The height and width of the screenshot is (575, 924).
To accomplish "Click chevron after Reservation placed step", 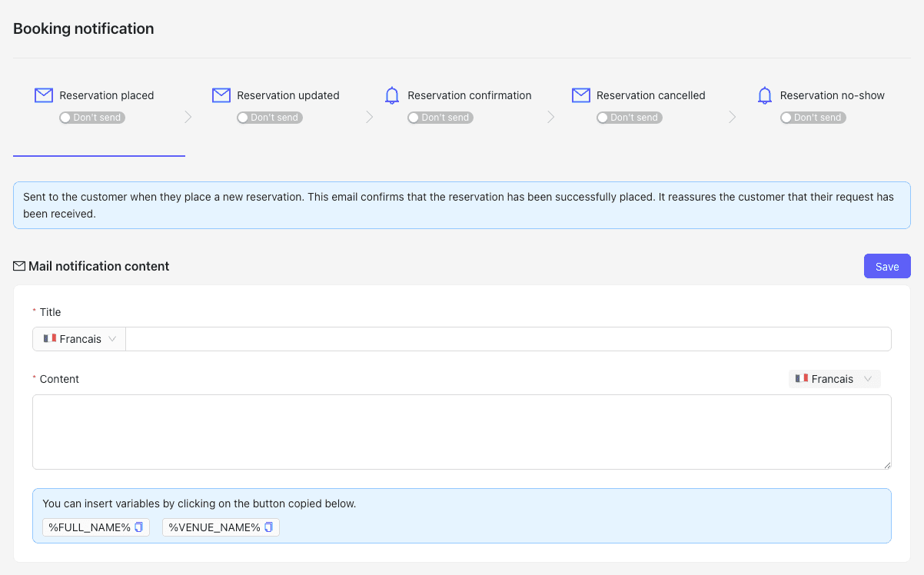I will (x=188, y=117).
